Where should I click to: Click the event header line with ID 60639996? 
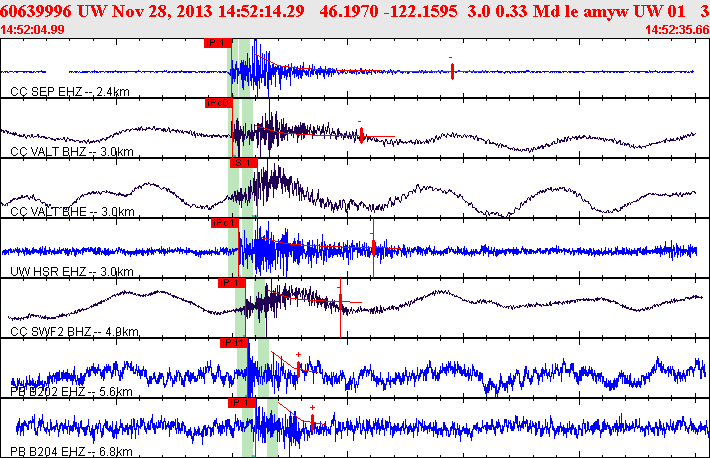pyautogui.click(x=355, y=11)
